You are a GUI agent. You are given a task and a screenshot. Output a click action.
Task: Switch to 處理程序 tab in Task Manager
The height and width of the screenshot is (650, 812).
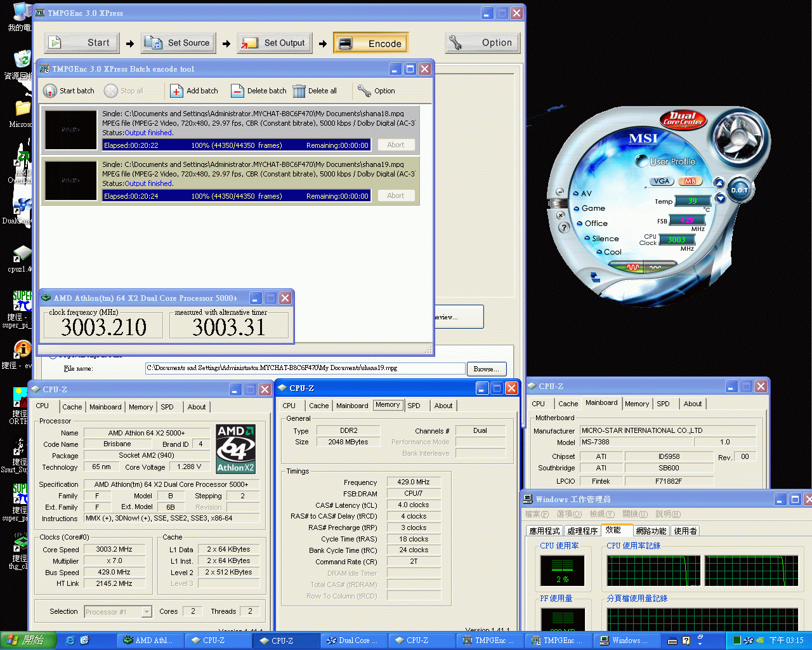point(582,531)
